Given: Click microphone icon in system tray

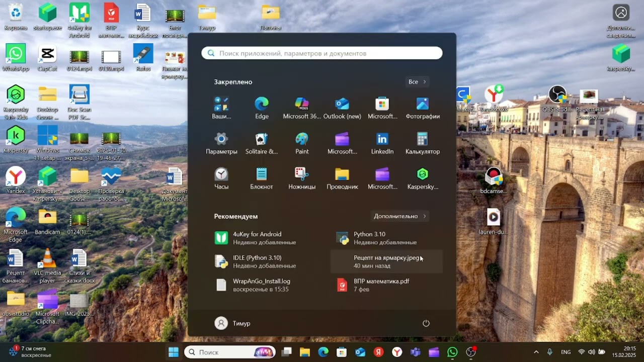Looking at the screenshot, I should pos(550,352).
